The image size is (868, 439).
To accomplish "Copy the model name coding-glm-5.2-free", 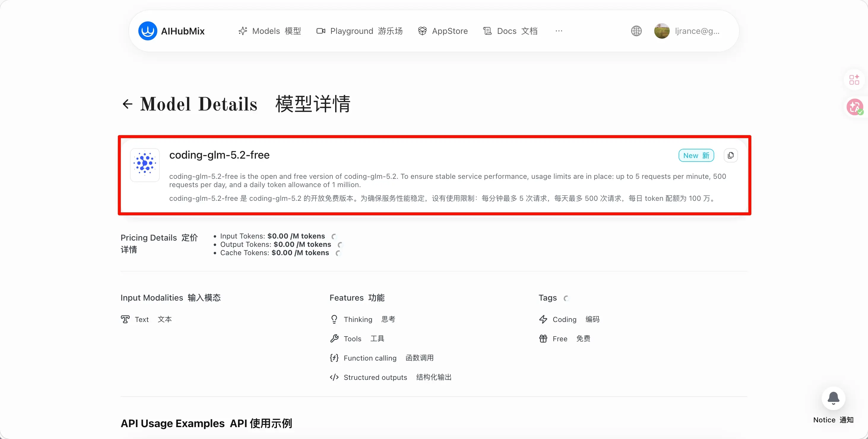I will coord(731,155).
